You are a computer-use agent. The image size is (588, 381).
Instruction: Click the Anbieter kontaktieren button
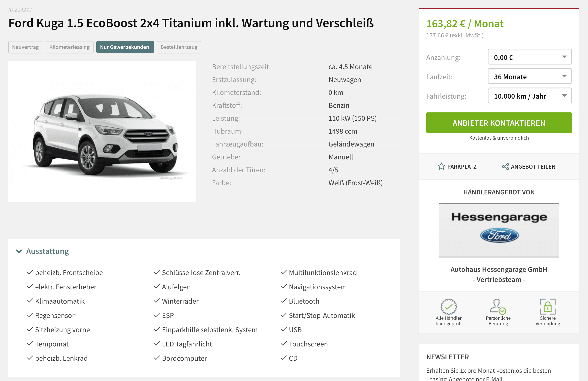click(499, 123)
